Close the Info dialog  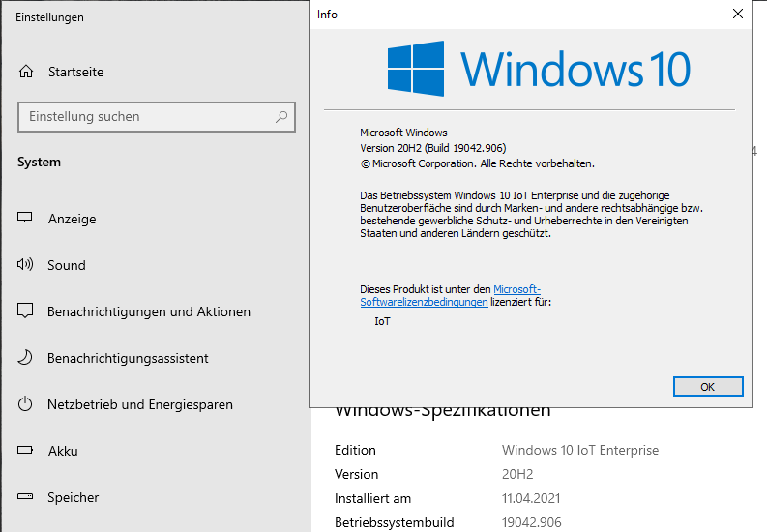pyautogui.click(x=738, y=14)
